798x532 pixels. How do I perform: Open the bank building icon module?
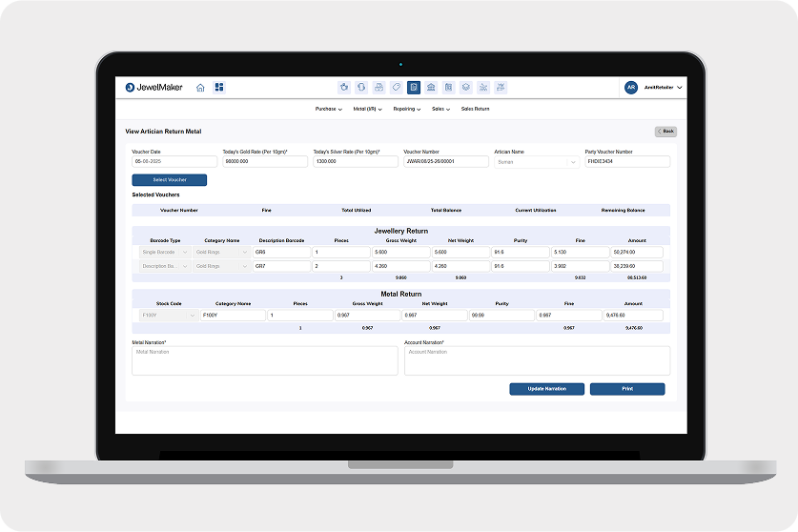431,88
